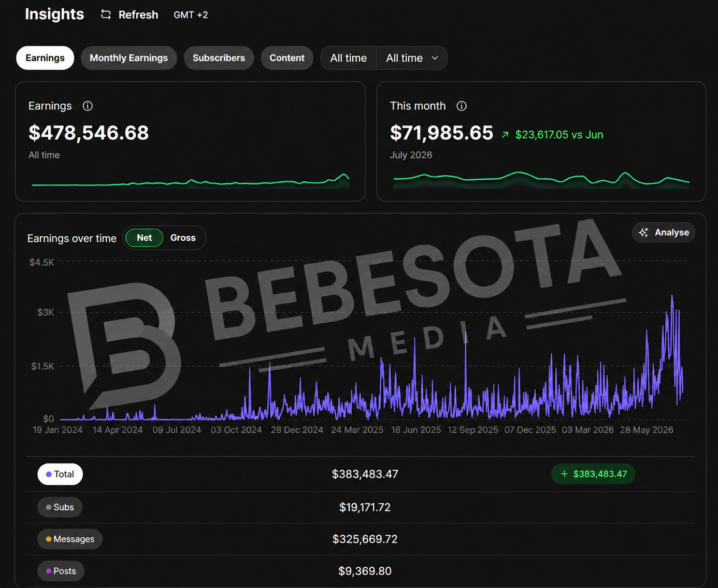Open the Monthly Earnings tab
The height and width of the screenshot is (588, 718).
[128, 58]
